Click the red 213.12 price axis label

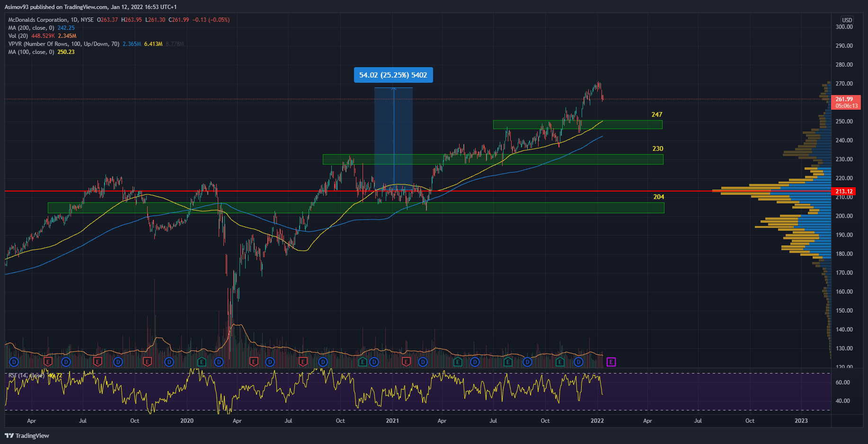(844, 192)
